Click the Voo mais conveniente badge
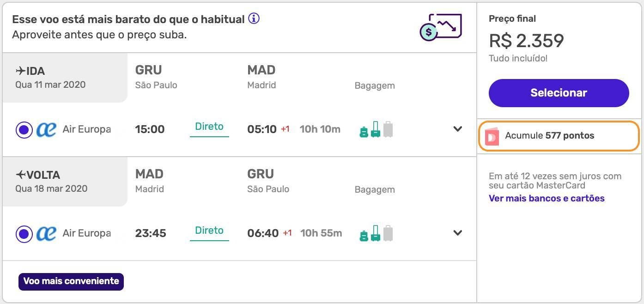Image resolution: width=644 pixels, height=304 pixels. pos(71,281)
